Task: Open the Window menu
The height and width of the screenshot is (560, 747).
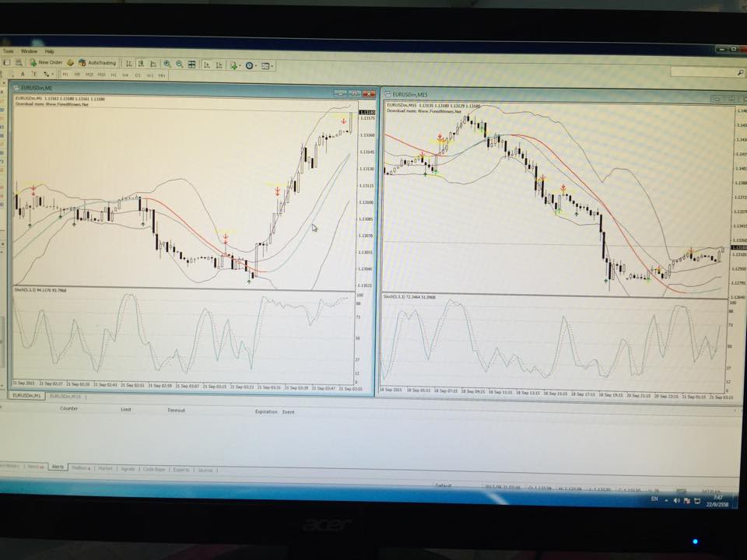Action: click(x=29, y=51)
